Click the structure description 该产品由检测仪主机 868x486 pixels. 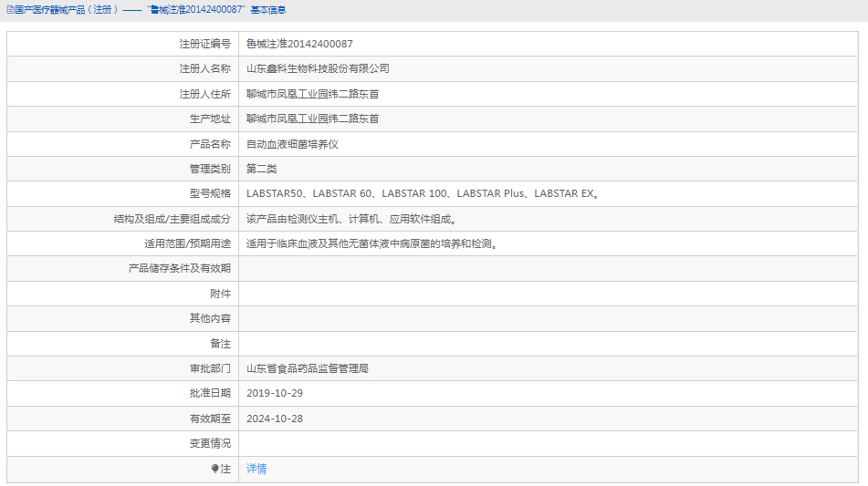(351, 219)
